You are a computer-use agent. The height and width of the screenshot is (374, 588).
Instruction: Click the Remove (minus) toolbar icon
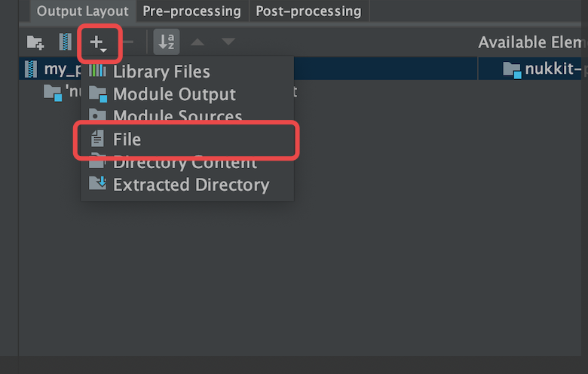(128, 44)
